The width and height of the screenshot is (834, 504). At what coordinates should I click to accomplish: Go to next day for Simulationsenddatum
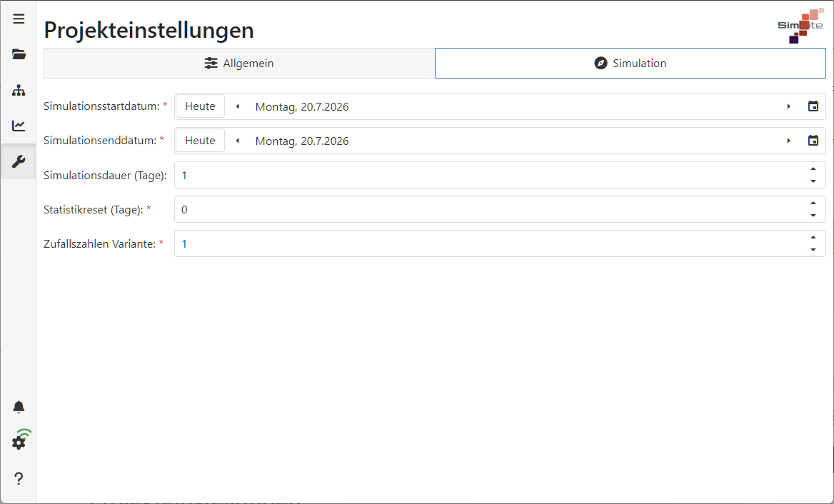tap(789, 141)
